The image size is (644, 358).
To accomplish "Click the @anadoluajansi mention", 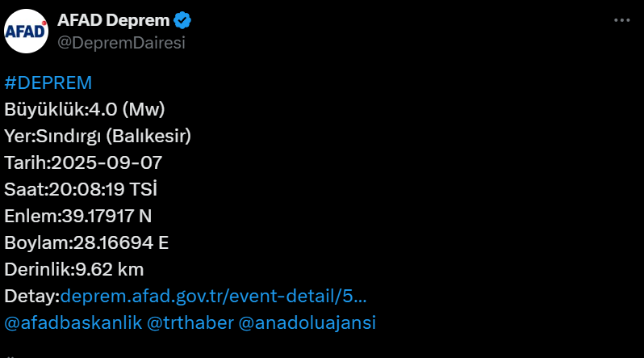I will pos(307,322).
